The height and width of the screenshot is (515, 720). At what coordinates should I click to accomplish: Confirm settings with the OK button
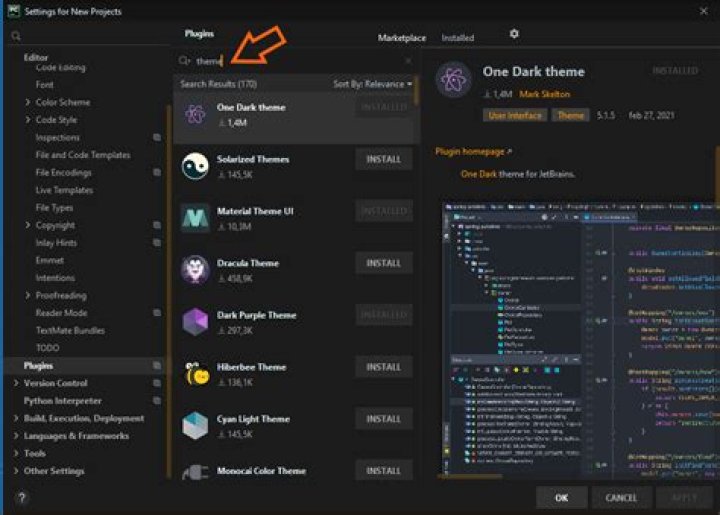(562, 498)
